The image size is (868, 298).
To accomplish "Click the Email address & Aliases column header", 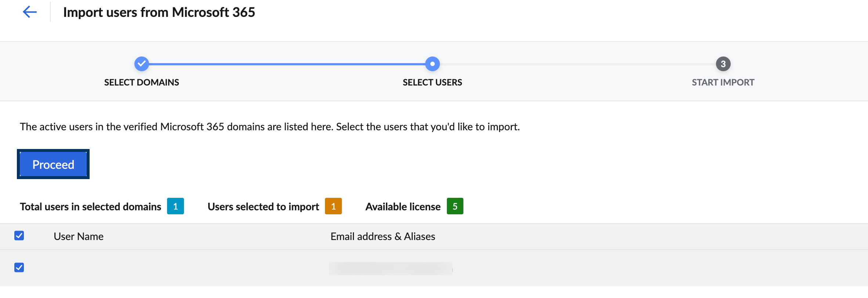I will (383, 236).
